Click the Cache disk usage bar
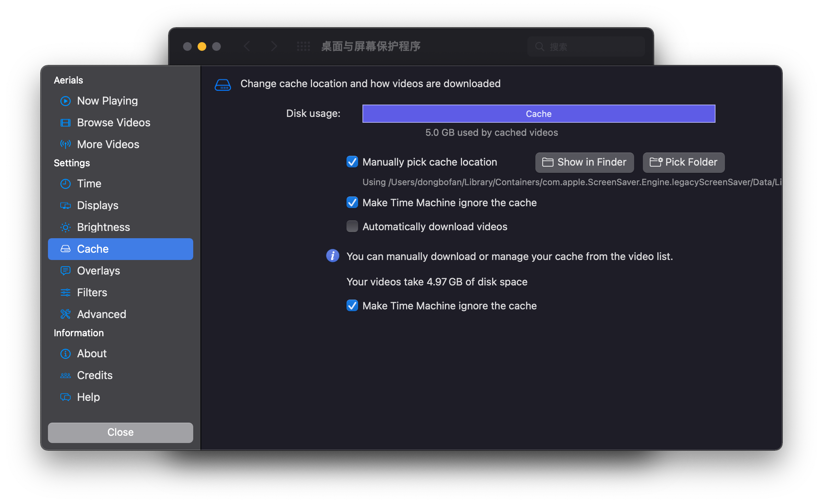 click(x=538, y=113)
